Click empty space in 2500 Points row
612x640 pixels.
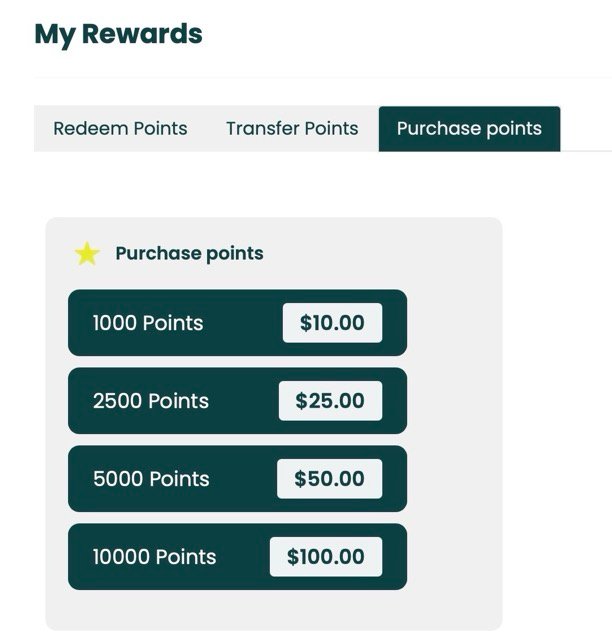click(x=243, y=401)
